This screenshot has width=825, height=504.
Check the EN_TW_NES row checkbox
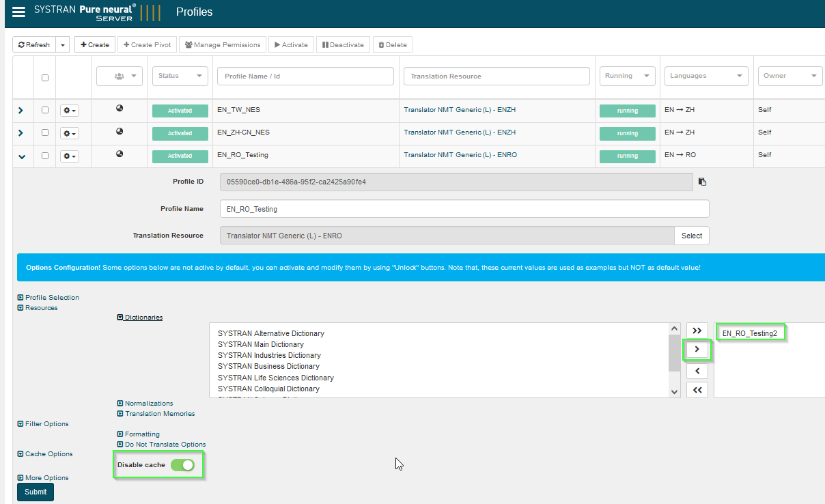point(45,110)
